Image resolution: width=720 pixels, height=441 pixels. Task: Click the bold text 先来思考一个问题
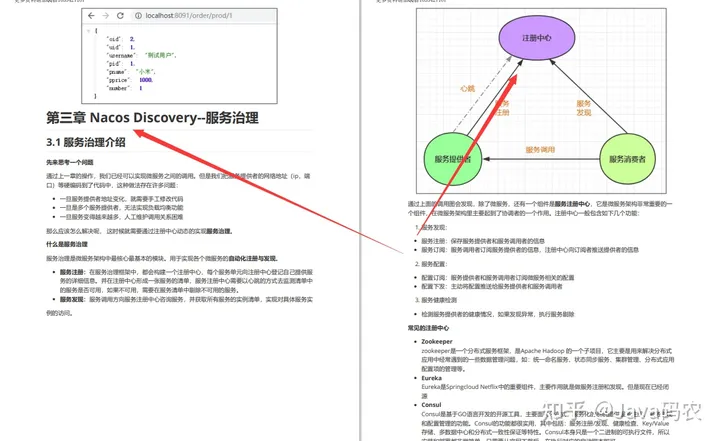click(x=70, y=162)
